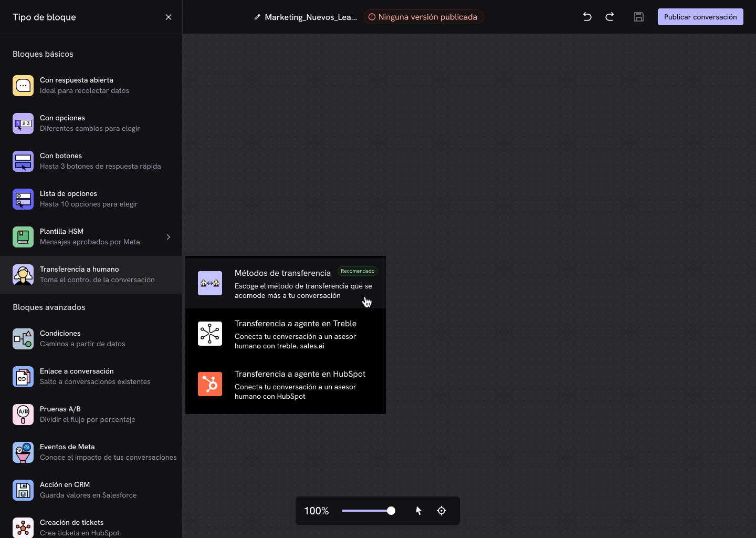
Task: Select Caminos a partir de datos text
Action: 82,344
